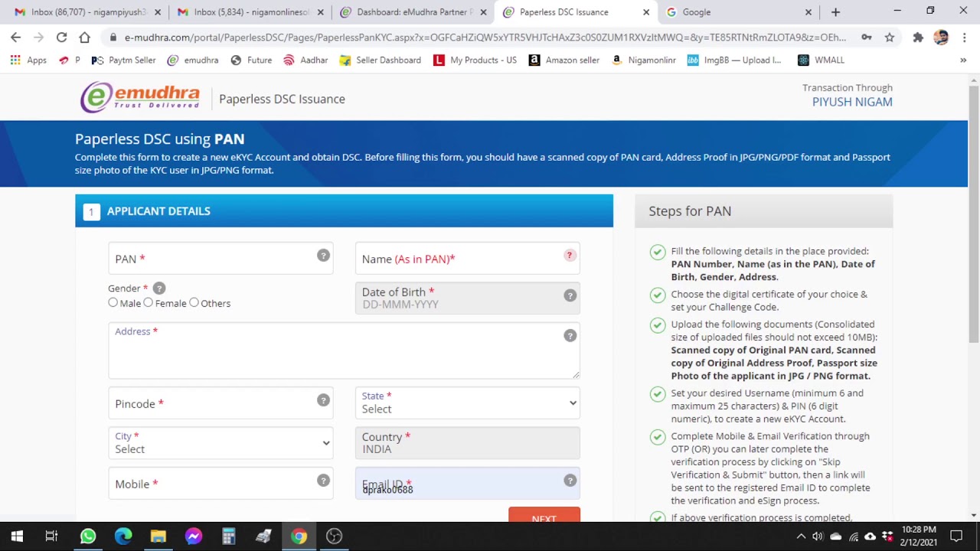Launch Microsoft Edge from taskbar
Screen dimensions: 980x551
click(x=123, y=536)
